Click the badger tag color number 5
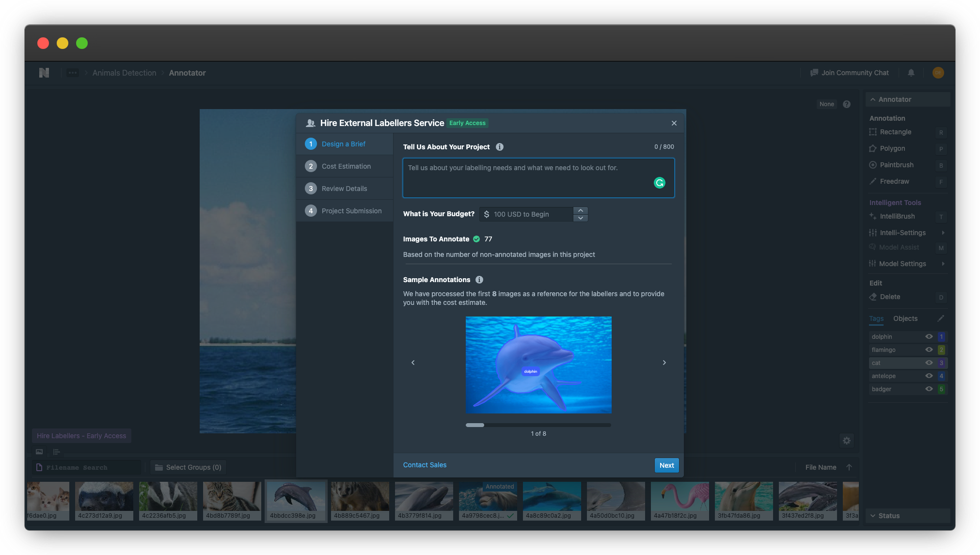Viewport: 980px width, 555px height. 941,389
